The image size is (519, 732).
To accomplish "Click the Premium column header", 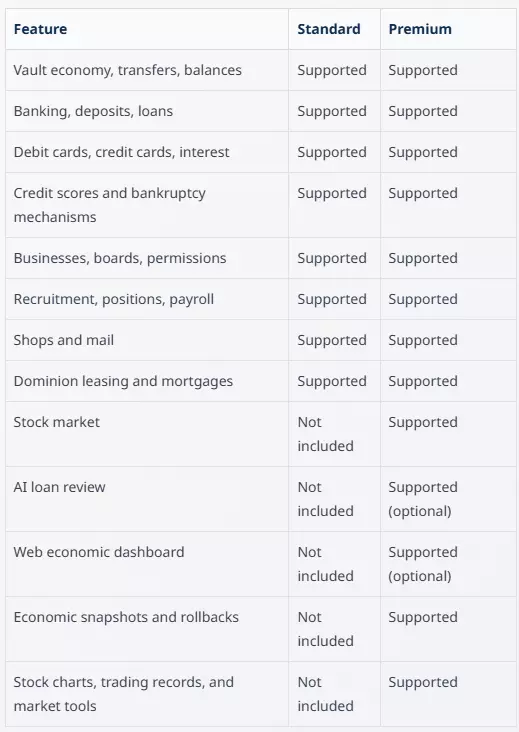I will tap(420, 29).
